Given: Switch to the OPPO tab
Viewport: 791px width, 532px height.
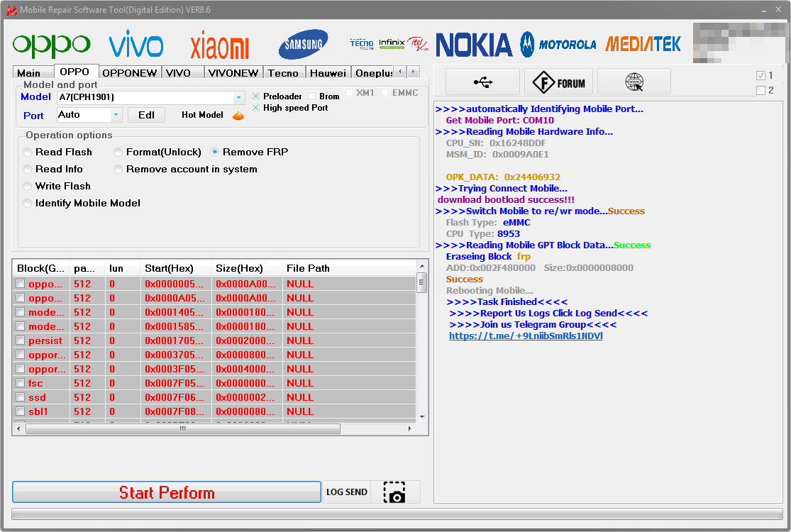Looking at the screenshot, I should click(74, 72).
